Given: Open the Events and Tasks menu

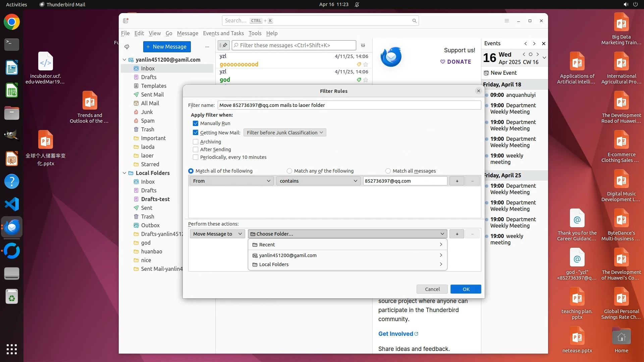Looking at the screenshot, I should (223, 33).
